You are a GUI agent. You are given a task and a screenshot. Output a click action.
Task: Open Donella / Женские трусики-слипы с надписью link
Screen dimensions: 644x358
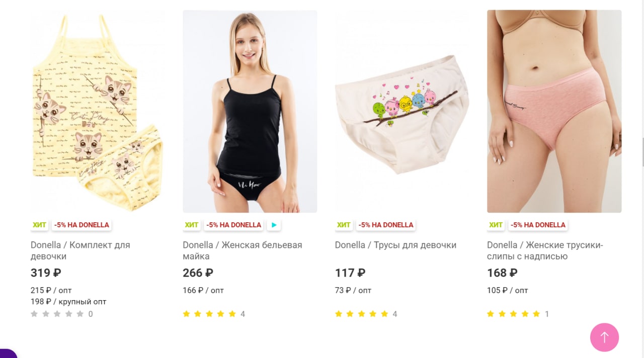(545, 250)
